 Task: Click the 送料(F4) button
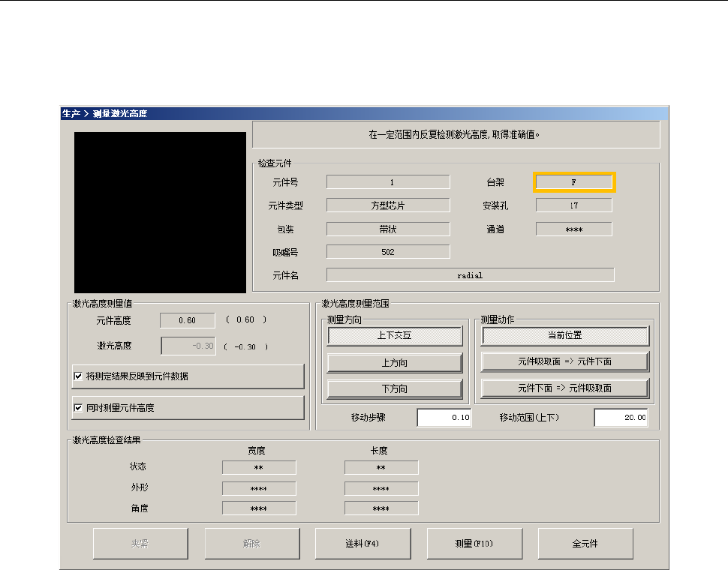363,544
